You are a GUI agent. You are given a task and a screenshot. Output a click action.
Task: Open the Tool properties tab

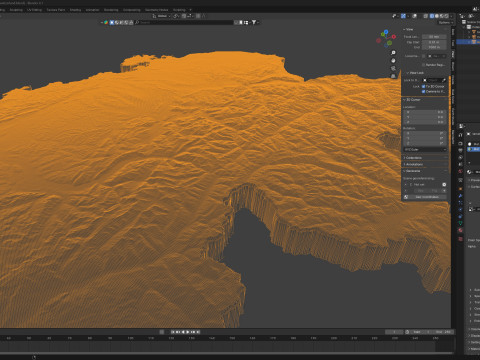[x=461, y=135]
